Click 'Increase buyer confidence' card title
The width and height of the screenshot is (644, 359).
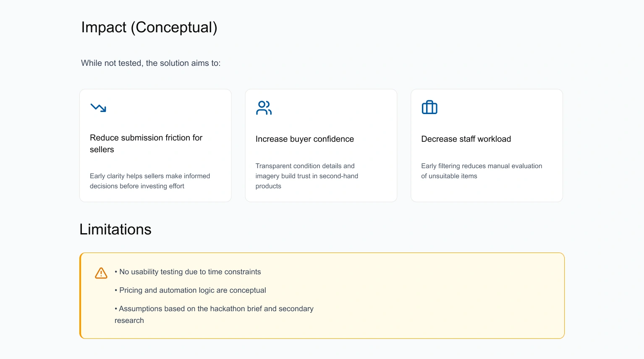point(305,139)
